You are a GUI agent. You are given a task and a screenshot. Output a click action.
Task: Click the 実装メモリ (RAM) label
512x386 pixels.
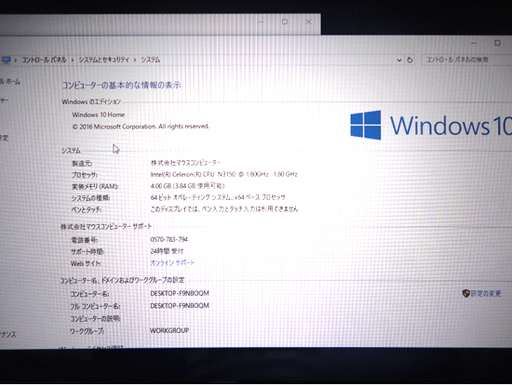tap(95, 186)
